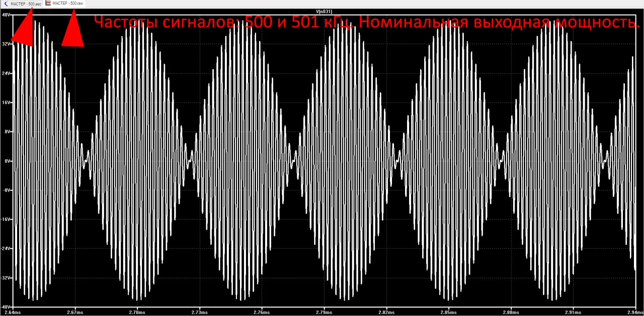
Task: Click the 2.85ms time axis label
Action: tap(448, 312)
